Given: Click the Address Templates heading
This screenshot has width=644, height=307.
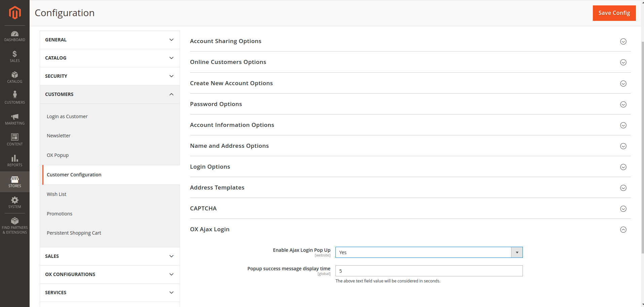Looking at the screenshot, I should (x=217, y=187).
